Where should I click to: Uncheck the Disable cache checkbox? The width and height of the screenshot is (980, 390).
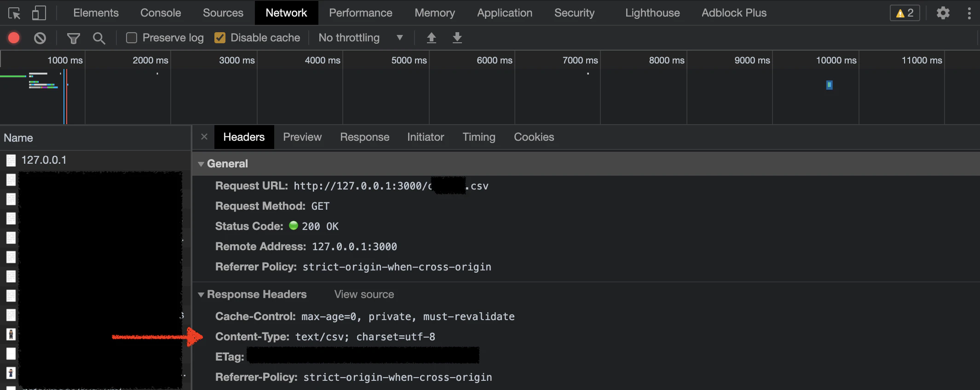(x=220, y=38)
